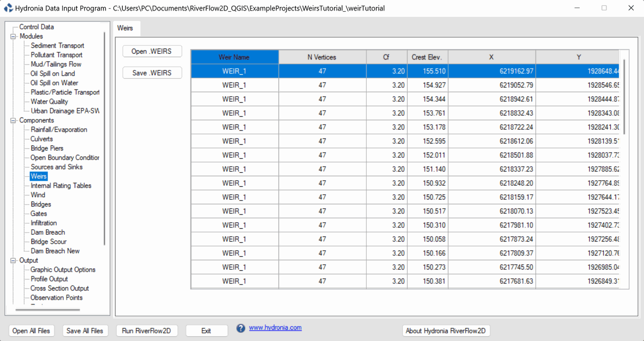
Task: Select Culverts in the components tree
Action: 42,139
